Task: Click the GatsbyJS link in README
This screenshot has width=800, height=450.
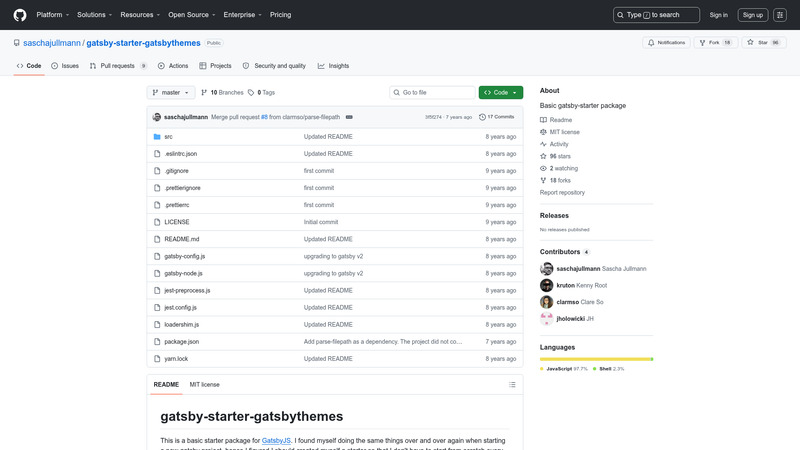Action: tap(276, 440)
